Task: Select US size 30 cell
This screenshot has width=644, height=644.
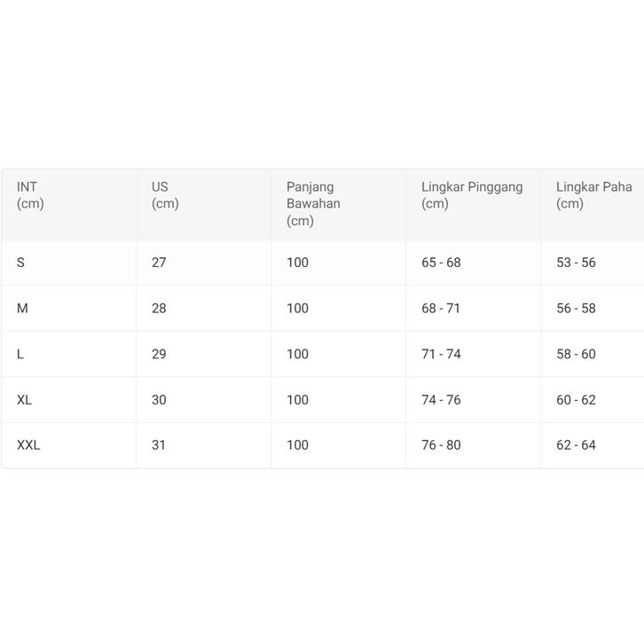Action: pyautogui.click(x=159, y=400)
